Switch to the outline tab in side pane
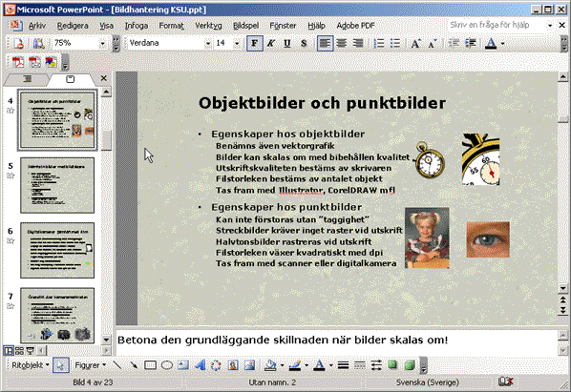571x392 pixels. [27, 78]
